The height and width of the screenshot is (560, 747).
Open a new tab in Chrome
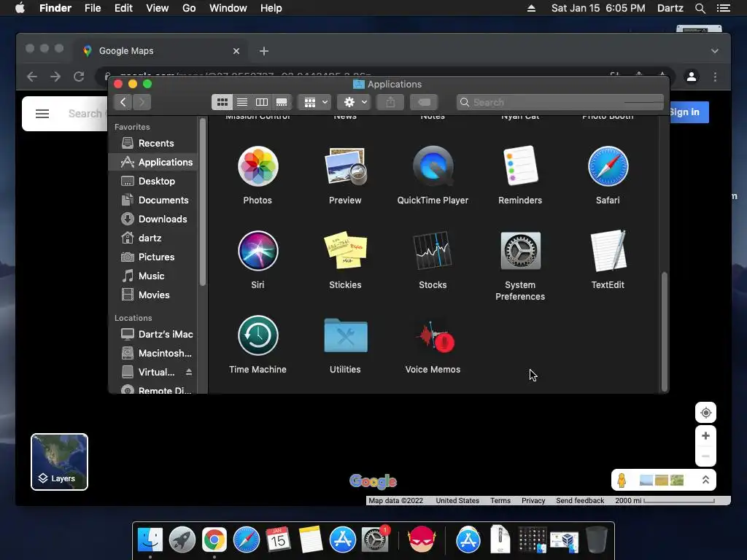coord(264,51)
